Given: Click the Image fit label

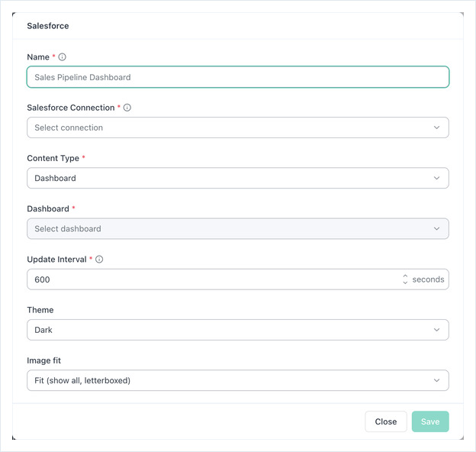Looking at the screenshot, I should pyautogui.click(x=44, y=360).
